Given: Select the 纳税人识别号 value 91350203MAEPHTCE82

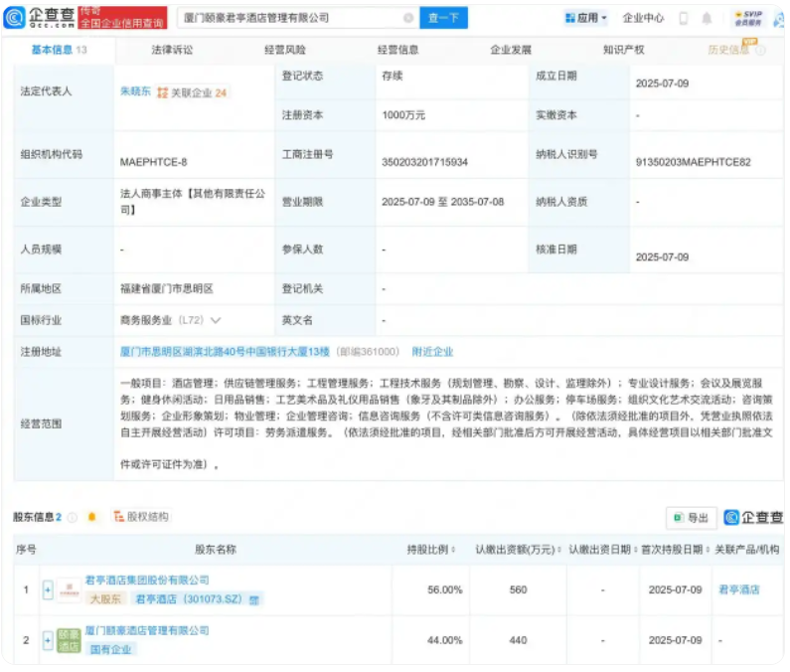Looking at the screenshot, I should pos(693,162).
